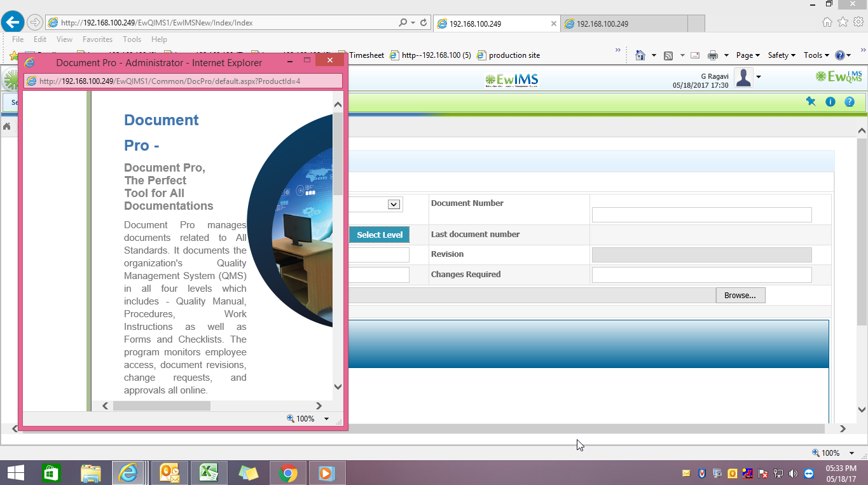Open Outlook from taskbar

(169, 473)
